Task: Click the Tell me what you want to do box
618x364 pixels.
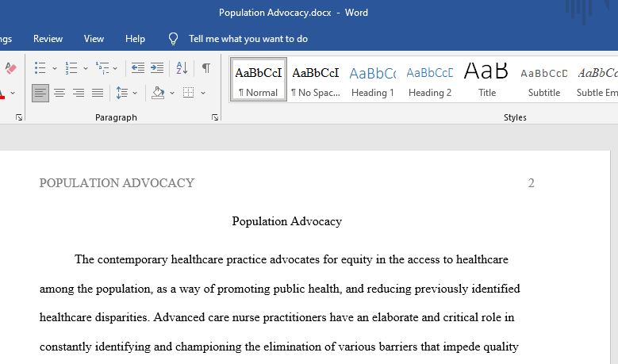Action: point(248,39)
